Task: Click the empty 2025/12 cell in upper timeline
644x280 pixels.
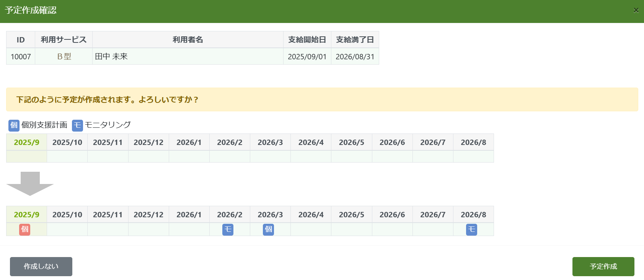Action: pyautogui.click(x=148, y=156)
